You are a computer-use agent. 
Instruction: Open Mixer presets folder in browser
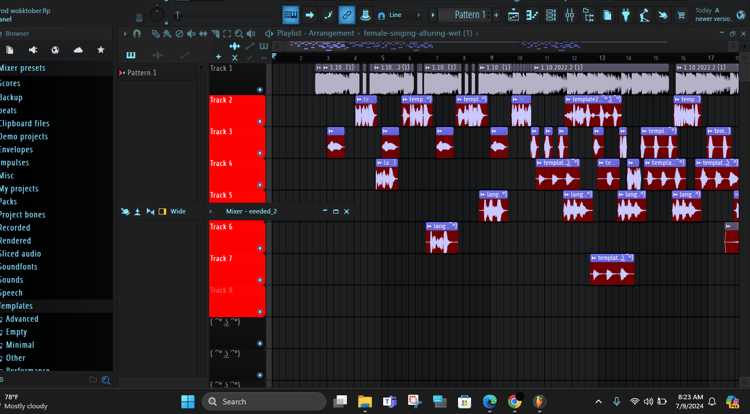click(22, 68)
